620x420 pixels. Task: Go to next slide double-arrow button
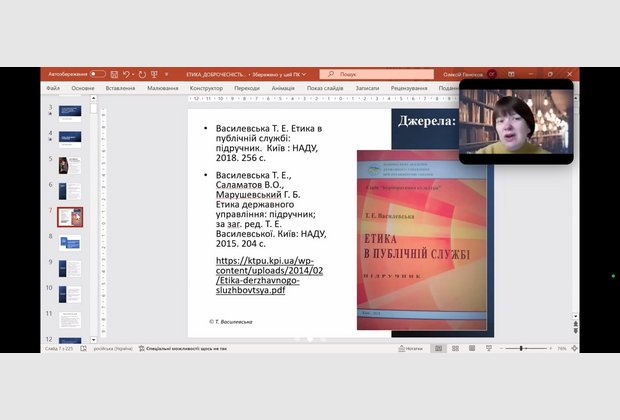pyautogui.click(x=575, y=331)
